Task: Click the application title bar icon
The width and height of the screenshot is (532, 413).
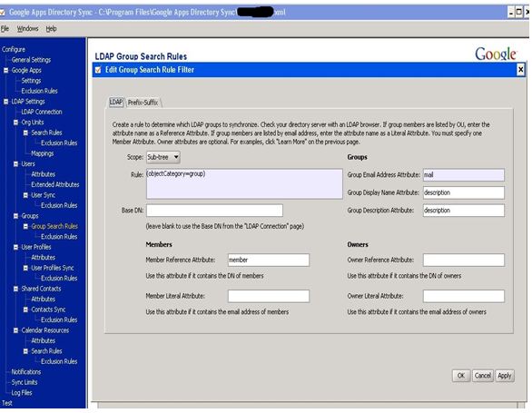Action: (3, 13)
